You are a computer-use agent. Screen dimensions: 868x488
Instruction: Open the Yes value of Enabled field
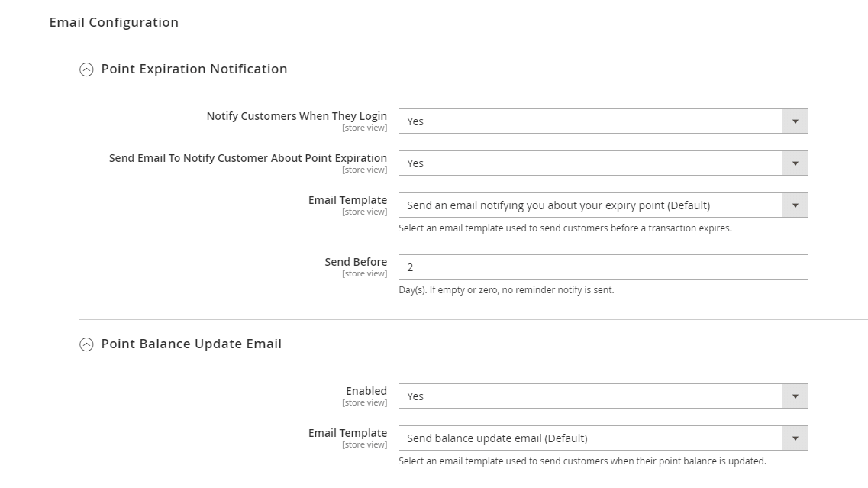click(589, 396)
